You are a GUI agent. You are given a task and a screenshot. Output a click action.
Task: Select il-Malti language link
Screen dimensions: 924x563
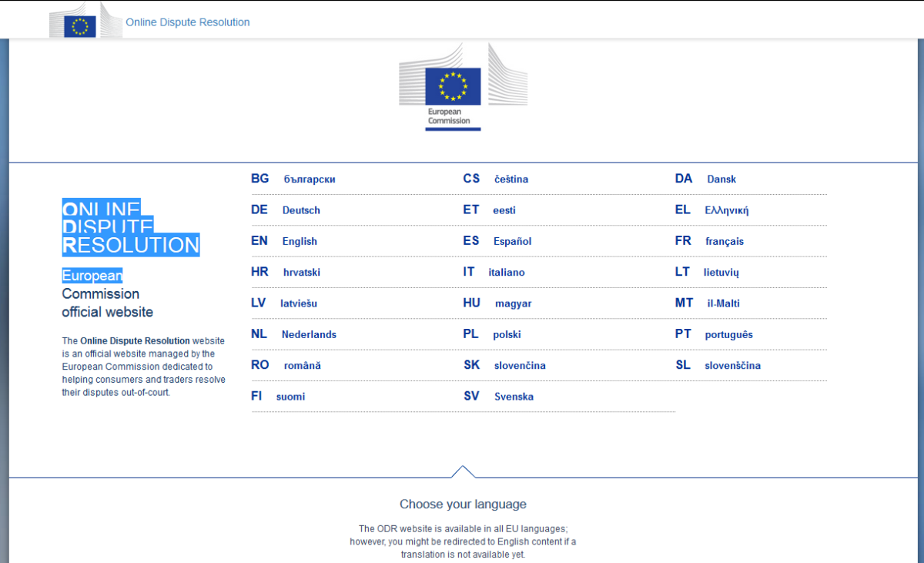[723, 303]
